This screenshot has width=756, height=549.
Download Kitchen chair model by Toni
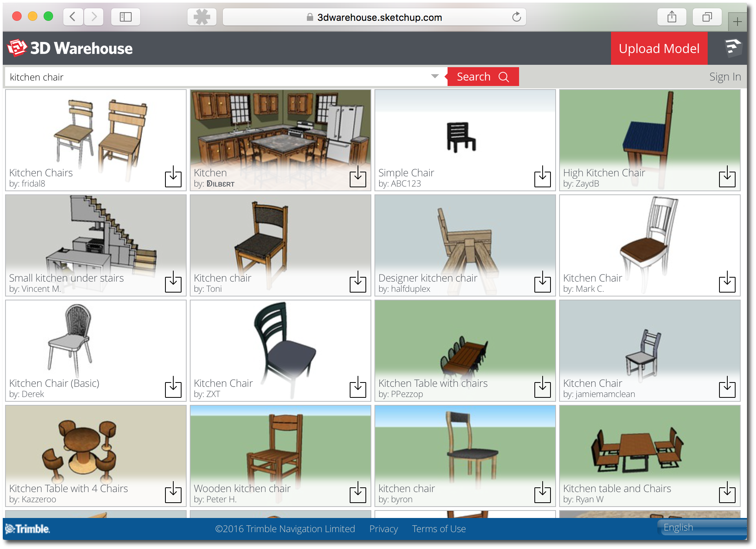(358, 282)
